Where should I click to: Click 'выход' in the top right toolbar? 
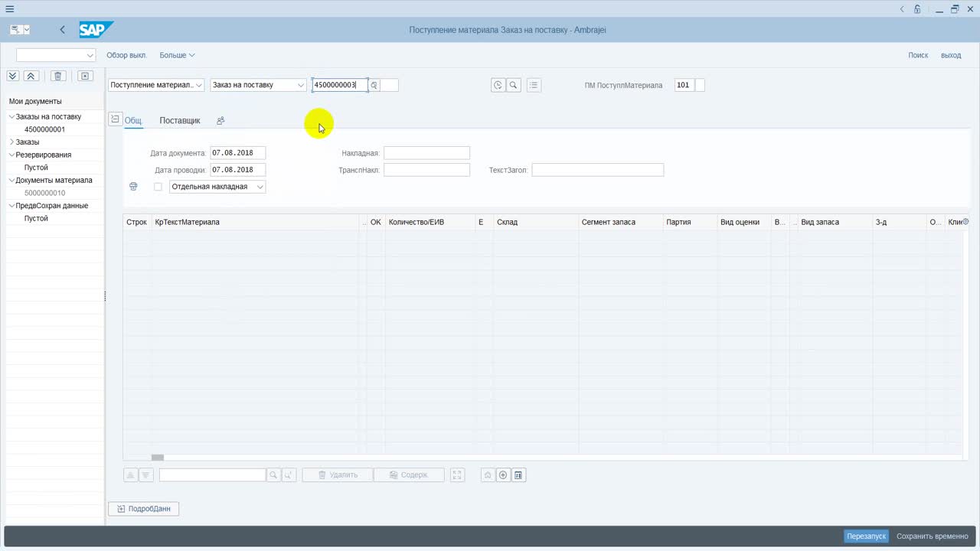[x=951, y=55]
